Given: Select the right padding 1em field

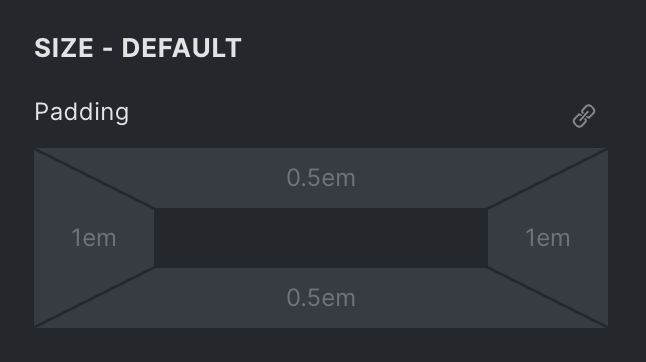Looking at the screenshot, I should pyautogui.click(x=548, y=238).
